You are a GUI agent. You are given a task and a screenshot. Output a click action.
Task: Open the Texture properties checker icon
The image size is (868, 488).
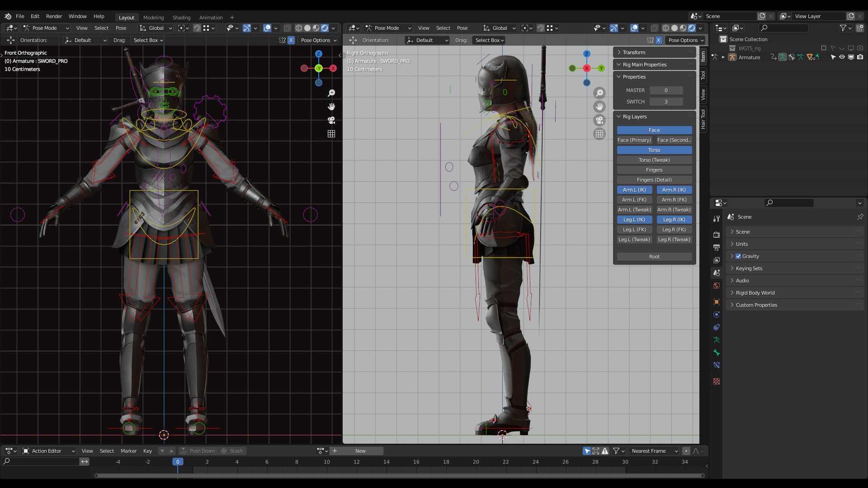717,381
